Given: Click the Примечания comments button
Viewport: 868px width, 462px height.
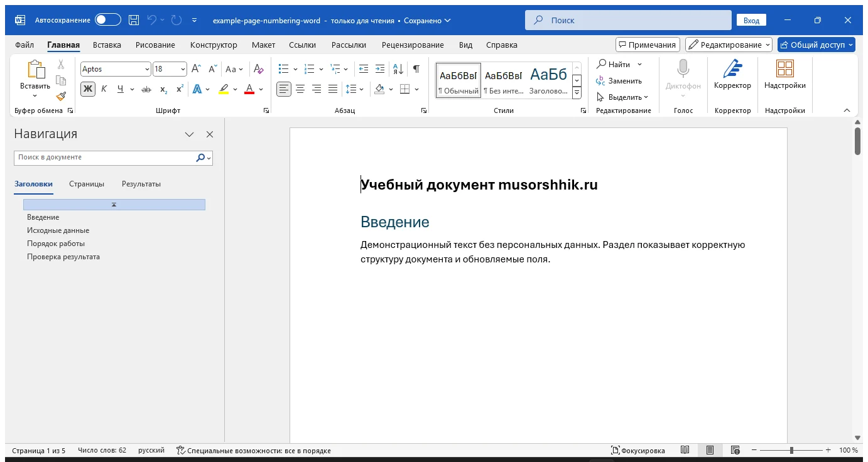Looking at the screenshot, I should click(648, 45).
